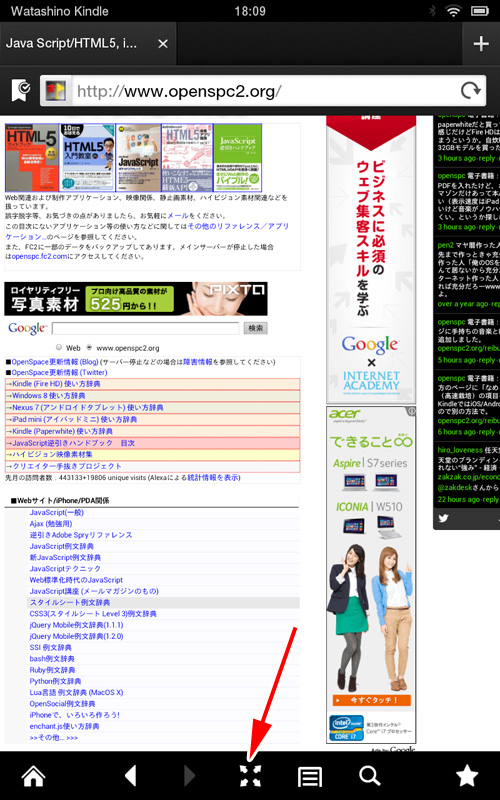Viewport: 500px width, 800px height.
Task: Open the CSS3(スタイルシート Level 3)例文辞典 link
Action: click(93, 613)
